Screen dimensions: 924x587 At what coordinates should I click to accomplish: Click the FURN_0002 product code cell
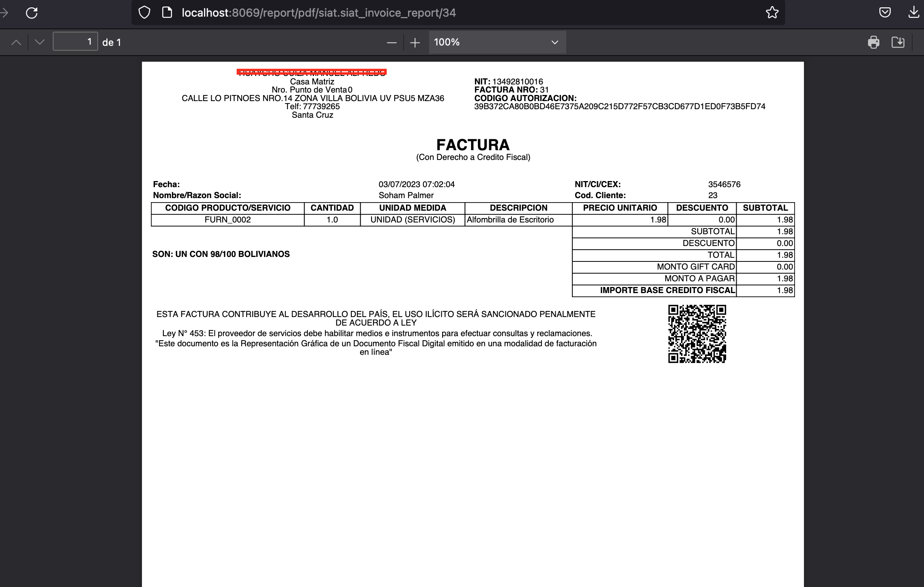pos(228,220)
